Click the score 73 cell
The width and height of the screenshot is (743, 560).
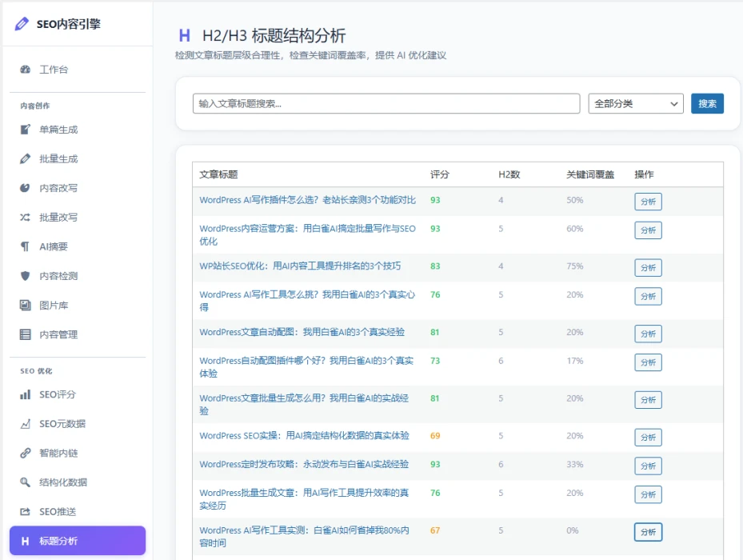(x=435, y=361)
